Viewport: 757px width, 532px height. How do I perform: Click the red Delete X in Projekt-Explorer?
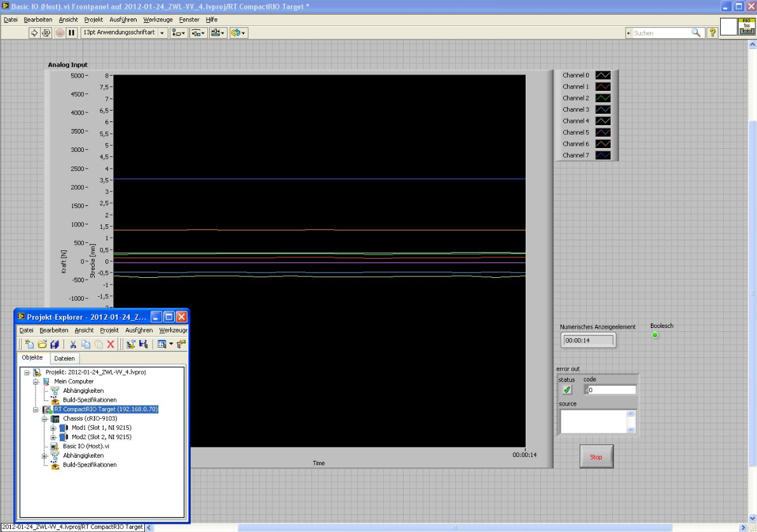[x=110, y=344]
